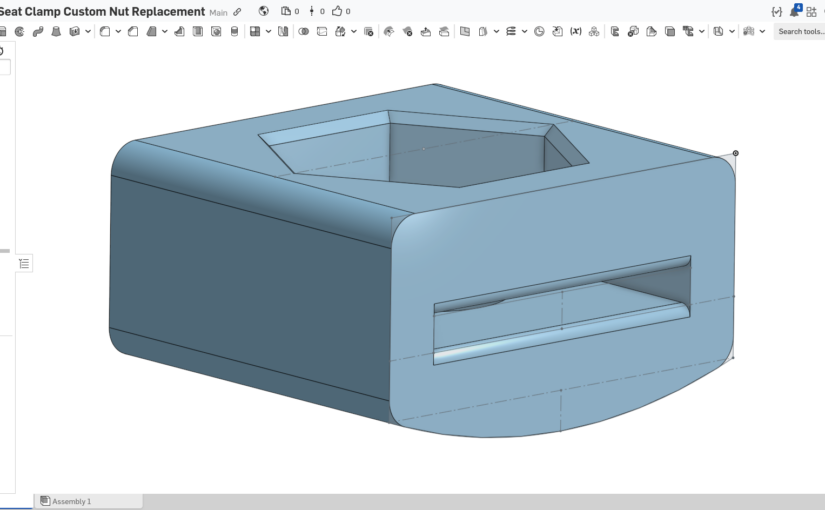Click the Plane tool icon
The width and height of the screenshot is (825, 510).
click(x=465, y=32)
